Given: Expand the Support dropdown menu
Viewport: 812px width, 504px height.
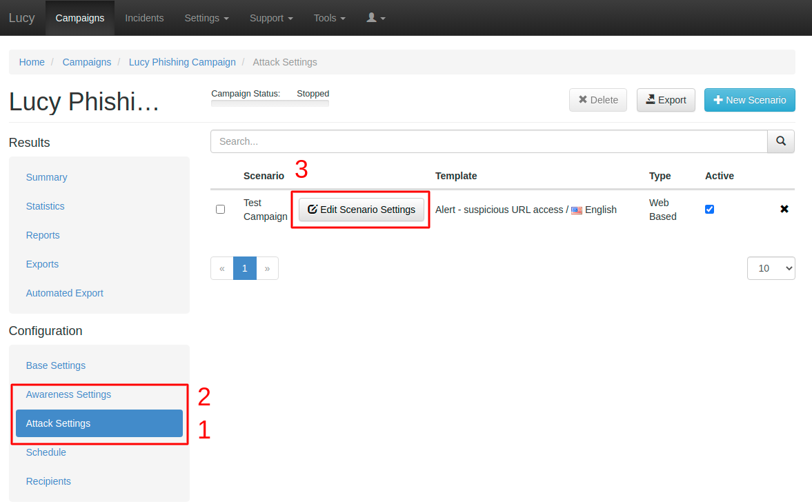Looking at the screenshot, I should tap(271, 18).
